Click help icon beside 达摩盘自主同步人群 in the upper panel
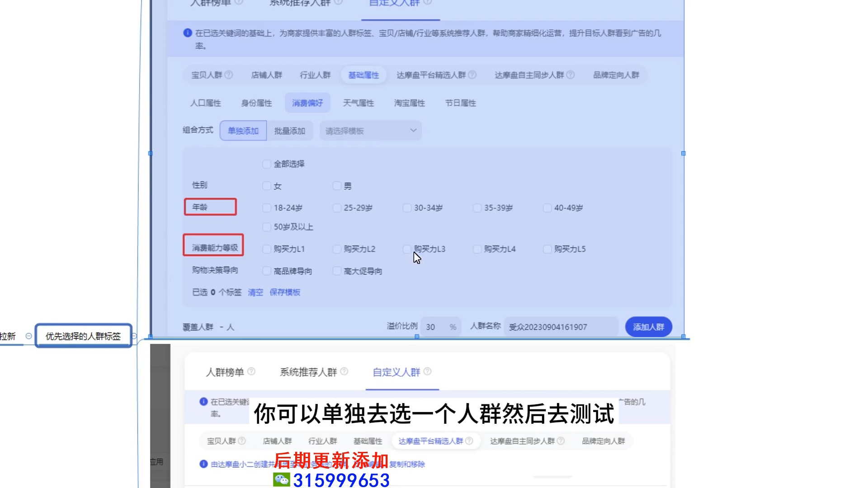868x488 pixels. 571,75
